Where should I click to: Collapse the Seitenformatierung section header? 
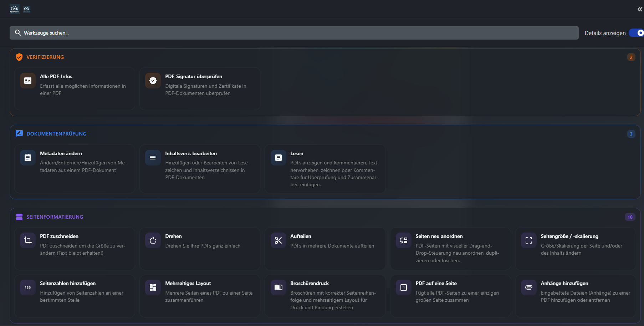click(55, 217)
